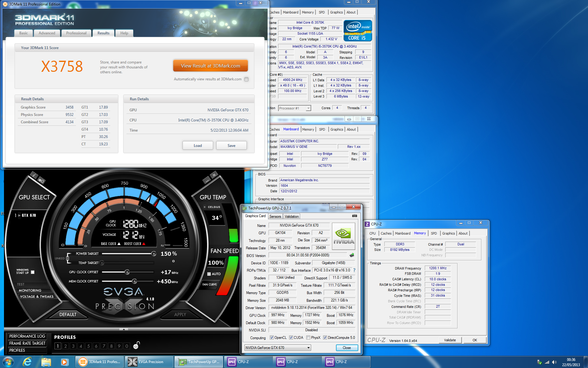Toggle fan speed AUTO checkbox
This screenshot has width=588, height=368.
[209, 274]
